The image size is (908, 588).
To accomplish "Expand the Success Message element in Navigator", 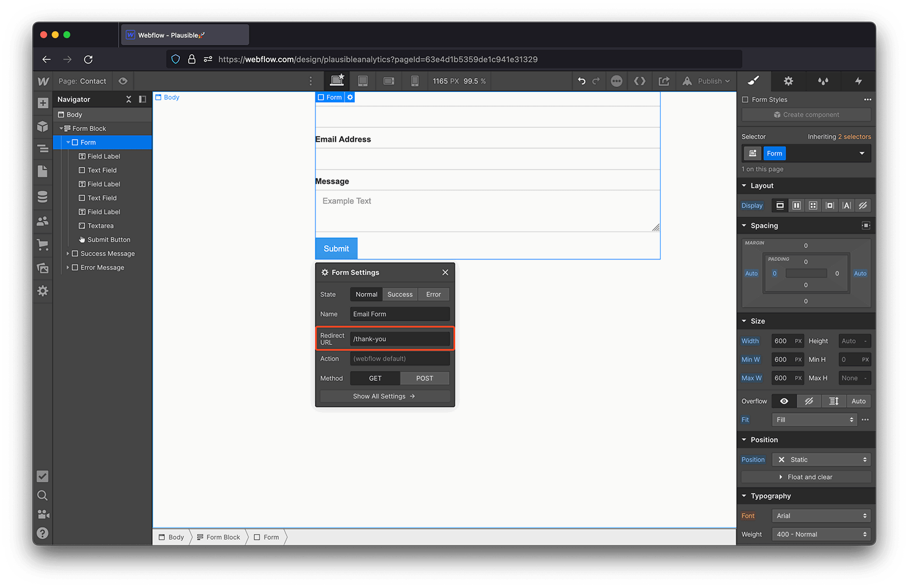I will pos(68,253).
